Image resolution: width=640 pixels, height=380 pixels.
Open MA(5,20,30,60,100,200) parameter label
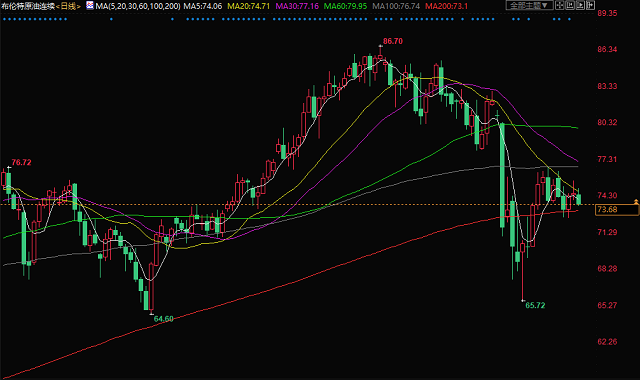[138, 6]
